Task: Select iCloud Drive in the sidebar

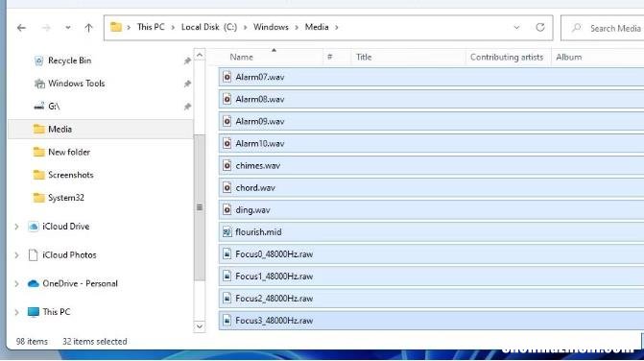Action: (65, 227)
